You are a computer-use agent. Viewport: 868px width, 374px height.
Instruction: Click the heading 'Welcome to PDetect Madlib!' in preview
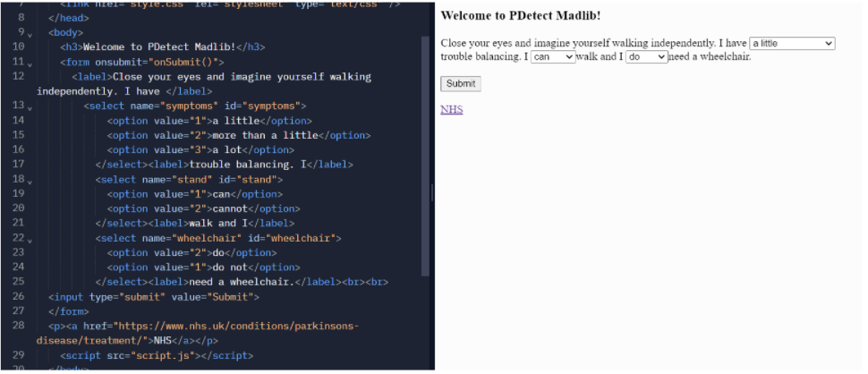point(521,15)
